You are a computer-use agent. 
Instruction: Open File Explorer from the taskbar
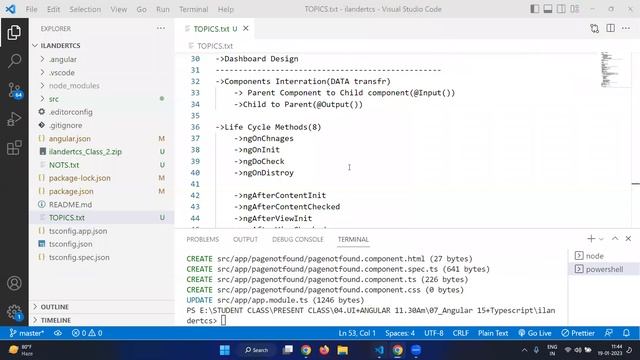[342, 350]
